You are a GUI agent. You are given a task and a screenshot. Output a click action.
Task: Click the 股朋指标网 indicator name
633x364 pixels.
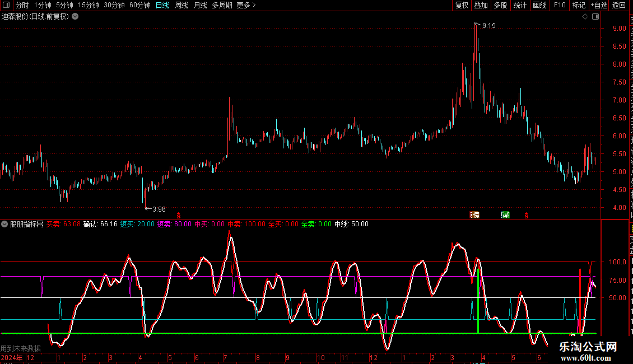[27, 224]
